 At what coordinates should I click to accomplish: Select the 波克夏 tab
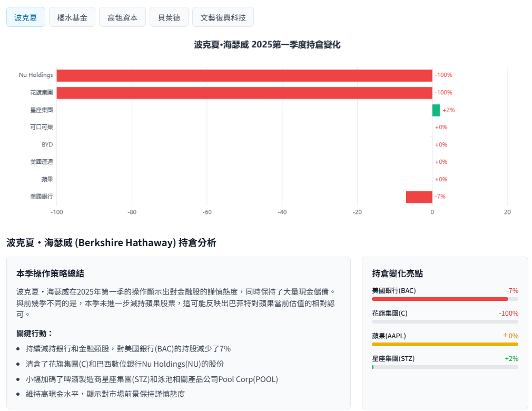coord(26,17)
